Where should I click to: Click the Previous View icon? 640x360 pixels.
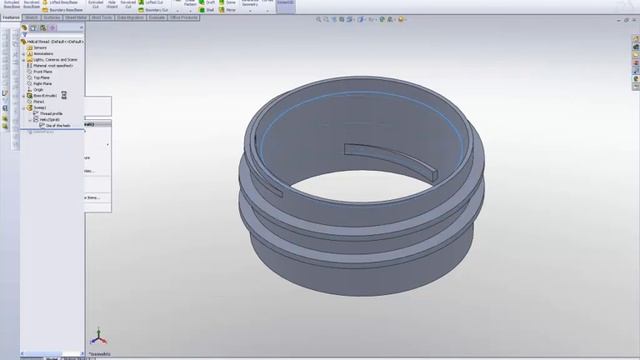tap(334, 20)
